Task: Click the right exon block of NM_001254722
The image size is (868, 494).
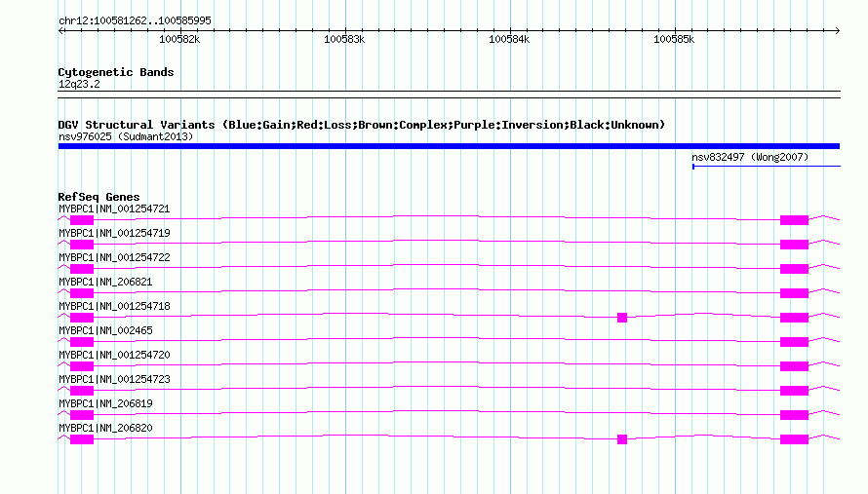Action: pyautogui.click(x=795, y=269)
